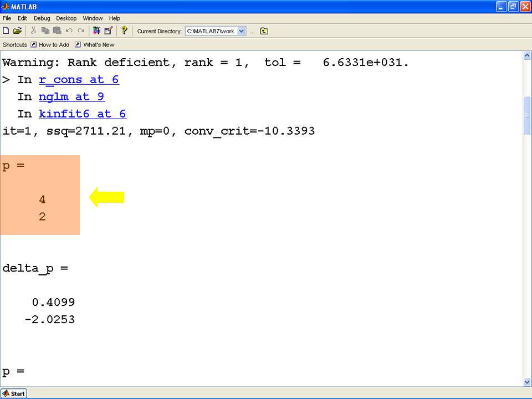Undo last action with Undo arrow

click(69, 31)
